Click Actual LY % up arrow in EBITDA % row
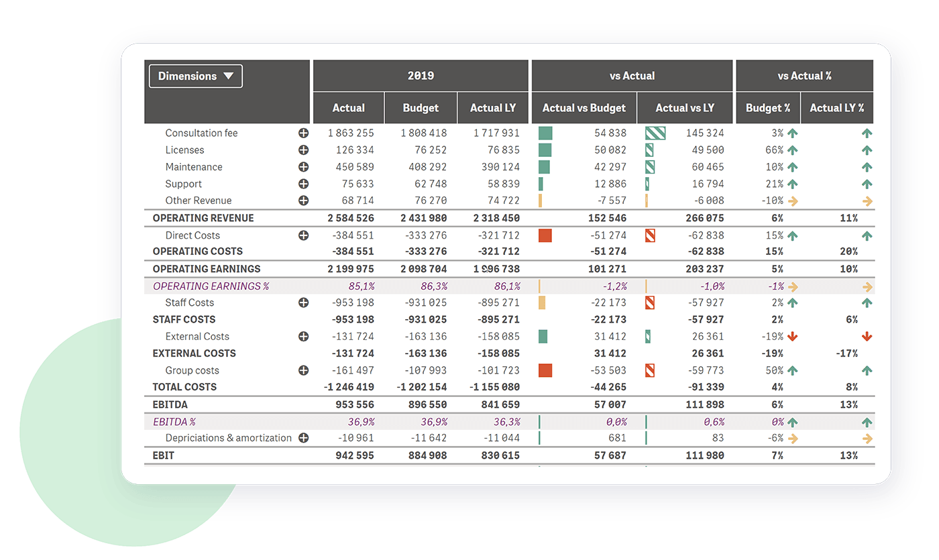 867,423
